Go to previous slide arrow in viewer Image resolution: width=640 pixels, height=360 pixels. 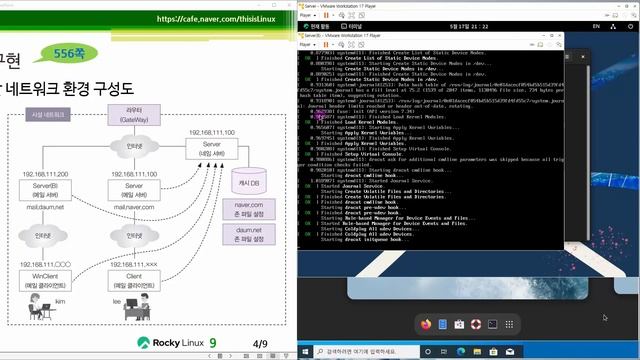point(210,356)
